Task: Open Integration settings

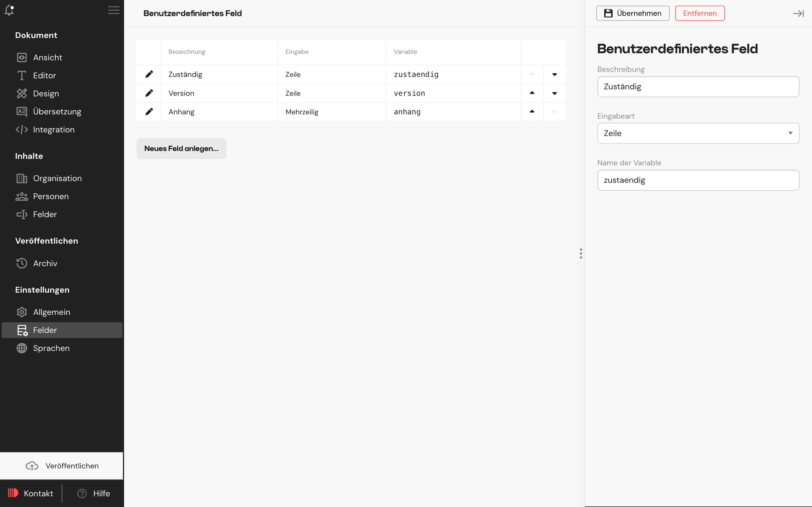Action: pyautogui.click(x=54, y=130)
